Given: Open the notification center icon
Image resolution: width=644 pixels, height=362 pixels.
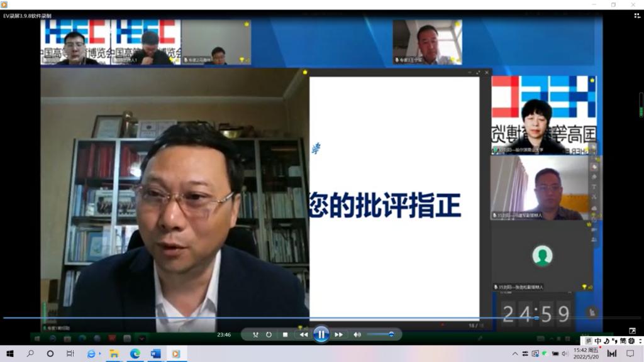Looking at the screenshot, I should click(630, 354).
